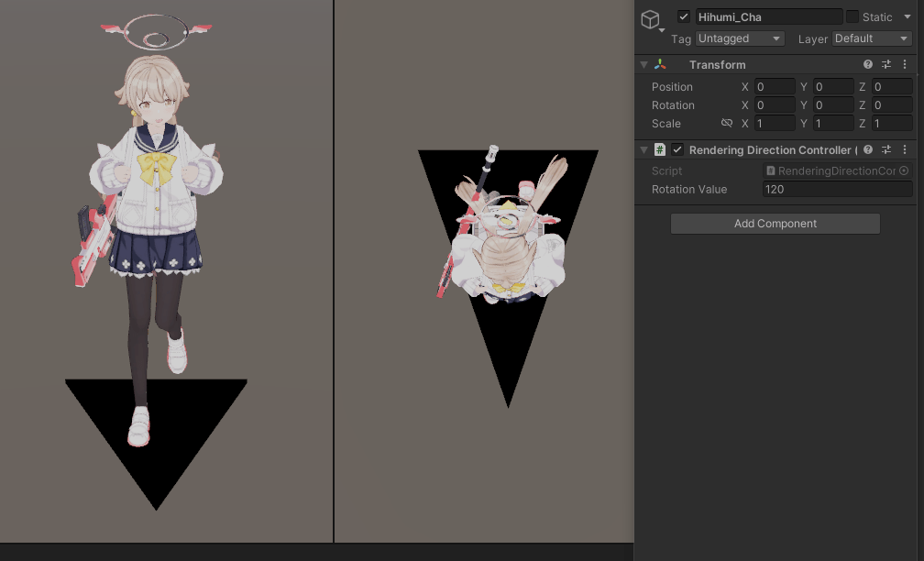This screenshot has height=561, width=924.
Task: Open the Layer dropdown showing Default
Action: 873,38
